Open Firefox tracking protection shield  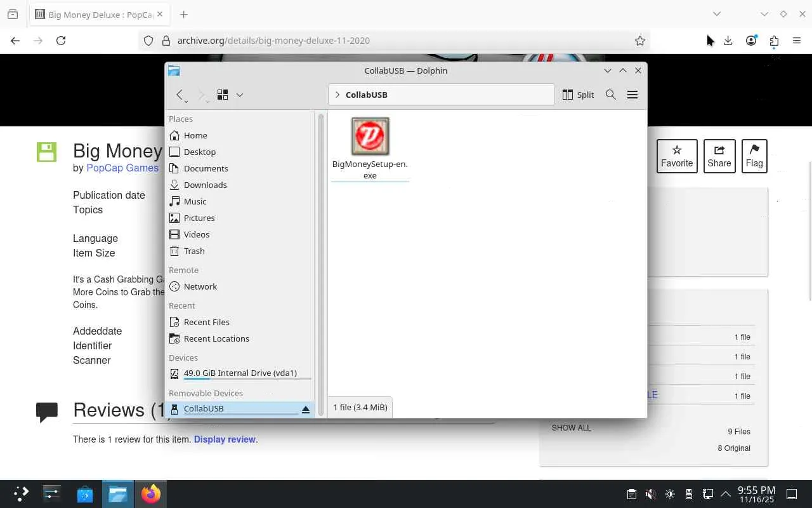pos(148,41)
